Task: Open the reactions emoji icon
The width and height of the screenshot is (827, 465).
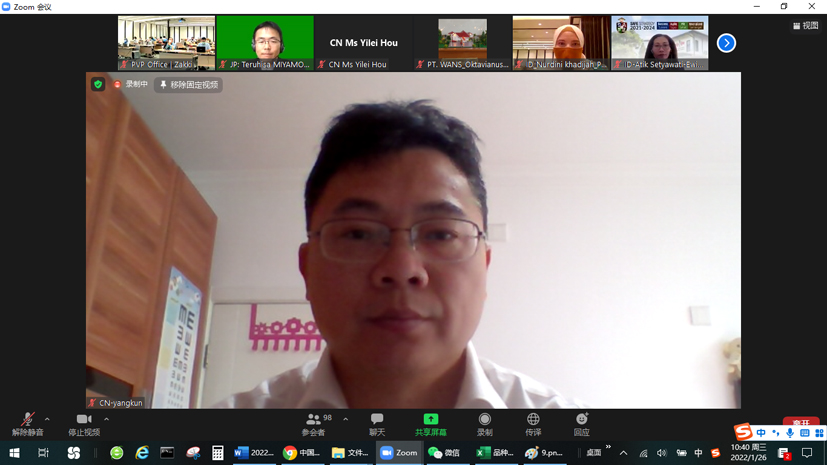Action: coord(581,424)
